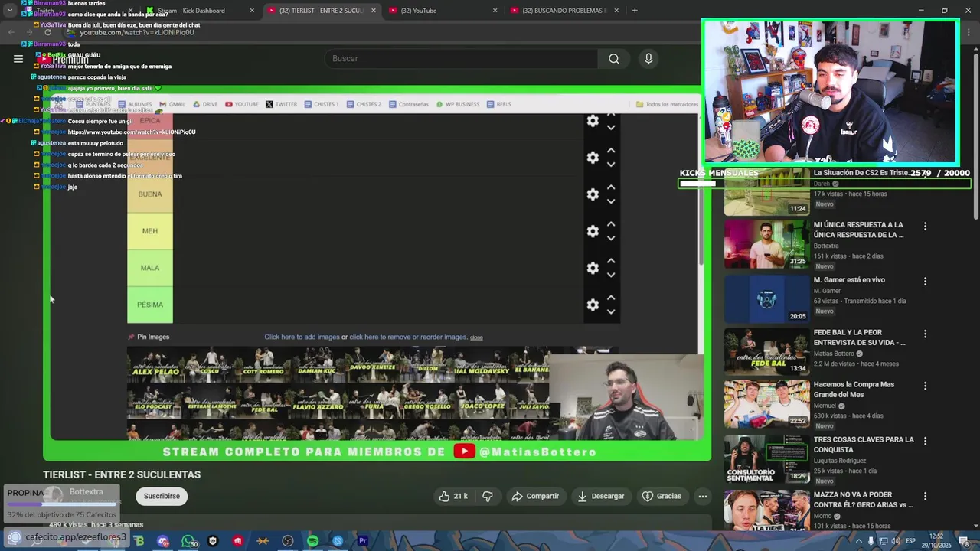This screenshot has width=980, height=551.
Task: Click the Descargar download button
Action: click(x=601, y=496)
